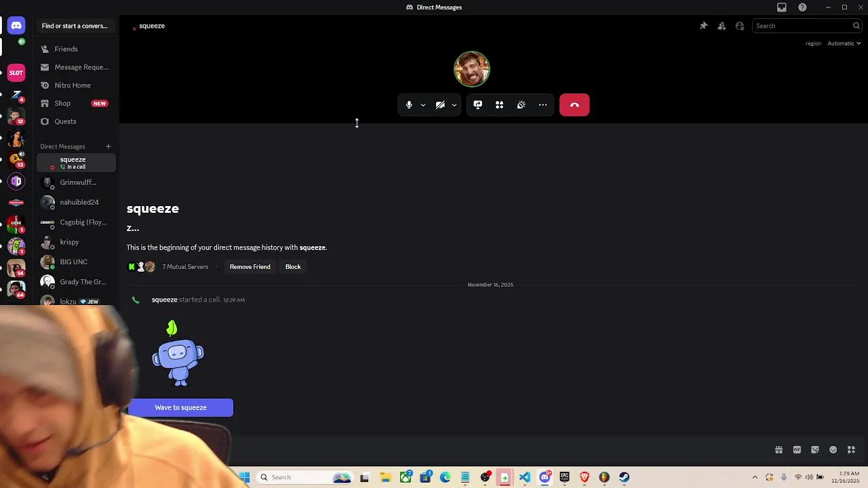
Task: Open Microsoft Edge from taskbar
Action: (x=446, y=477)
